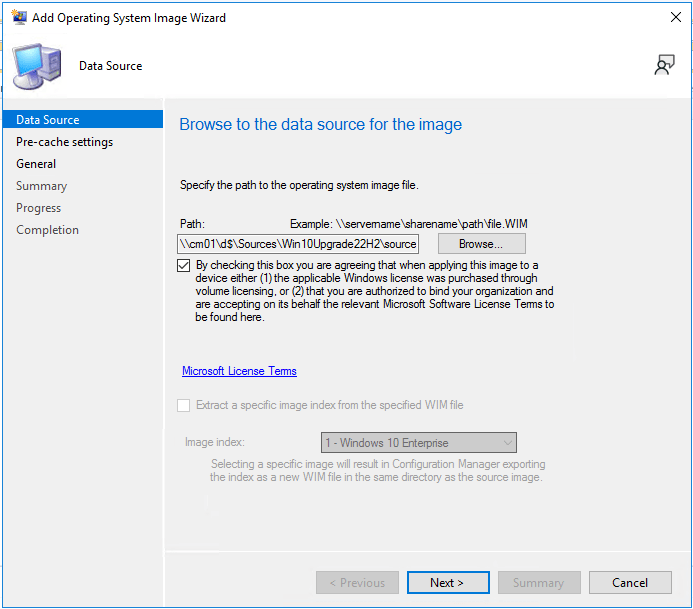
Task: Click the computer Data Source header image
Action: 36,66
